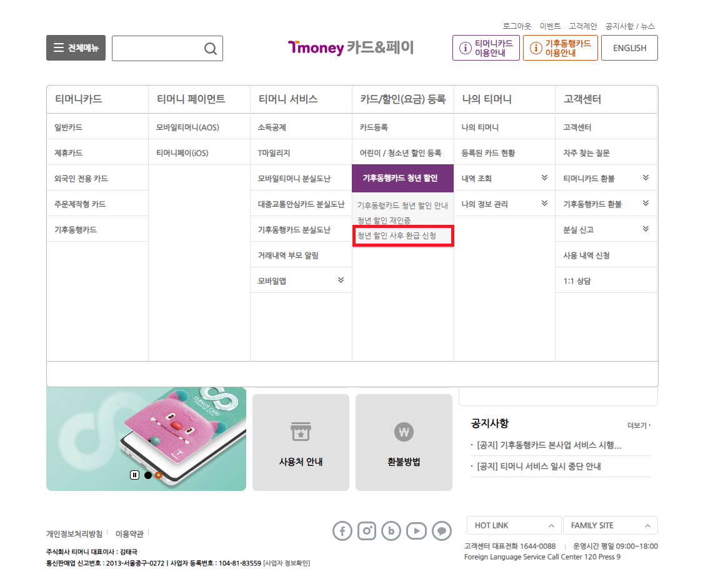The height and width of the screenshot is (569, 728).
Task: Switch site language with ENGLISH button
Action: point(629,47)
